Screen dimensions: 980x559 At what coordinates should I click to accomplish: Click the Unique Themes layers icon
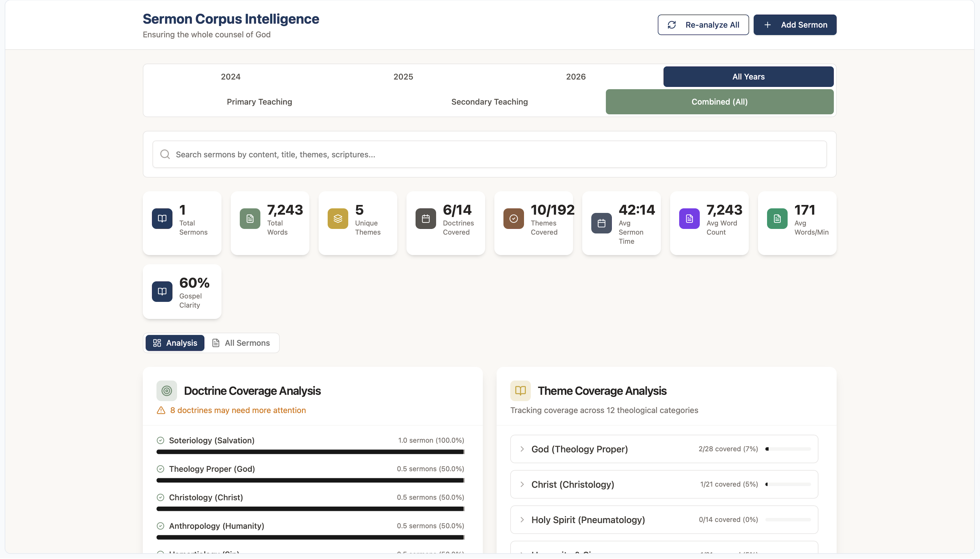click(338, 218)
